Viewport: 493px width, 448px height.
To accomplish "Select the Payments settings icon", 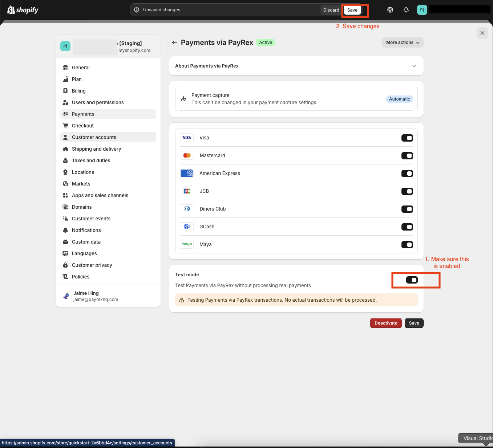I will coord(65,114).
